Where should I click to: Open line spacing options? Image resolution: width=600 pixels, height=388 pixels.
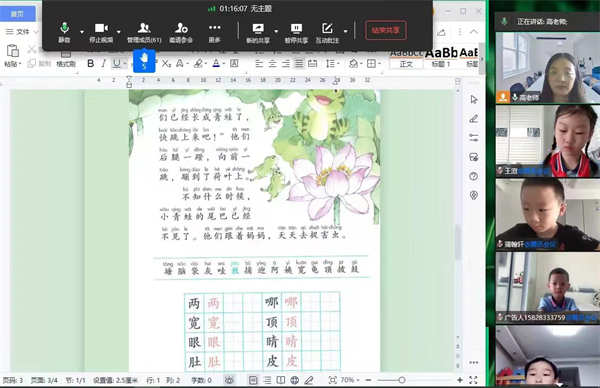pyautogui.click(x=330, y=64)
